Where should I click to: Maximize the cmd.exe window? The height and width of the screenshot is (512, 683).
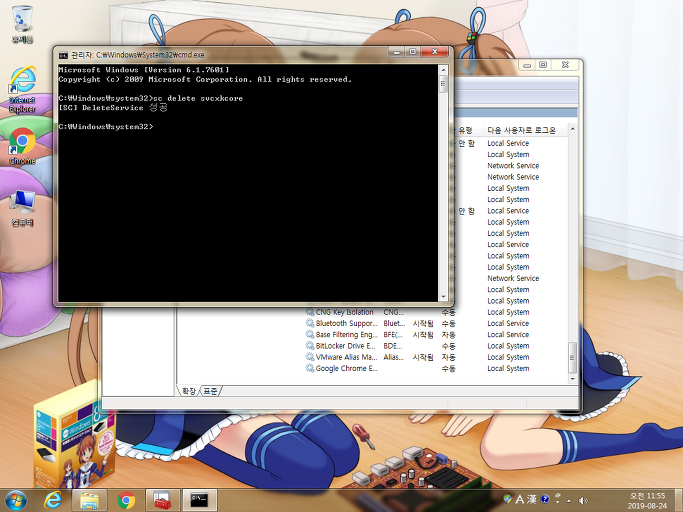tap(413, 52)
